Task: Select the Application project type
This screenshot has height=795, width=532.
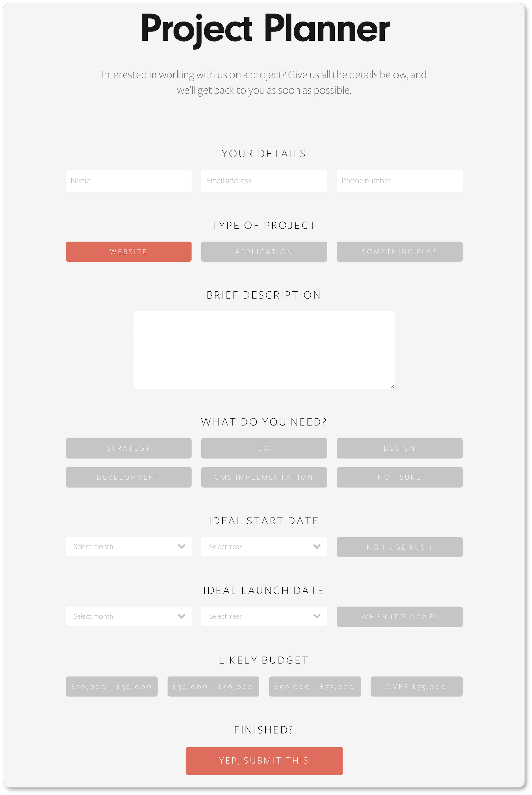Action: [264, 252]
